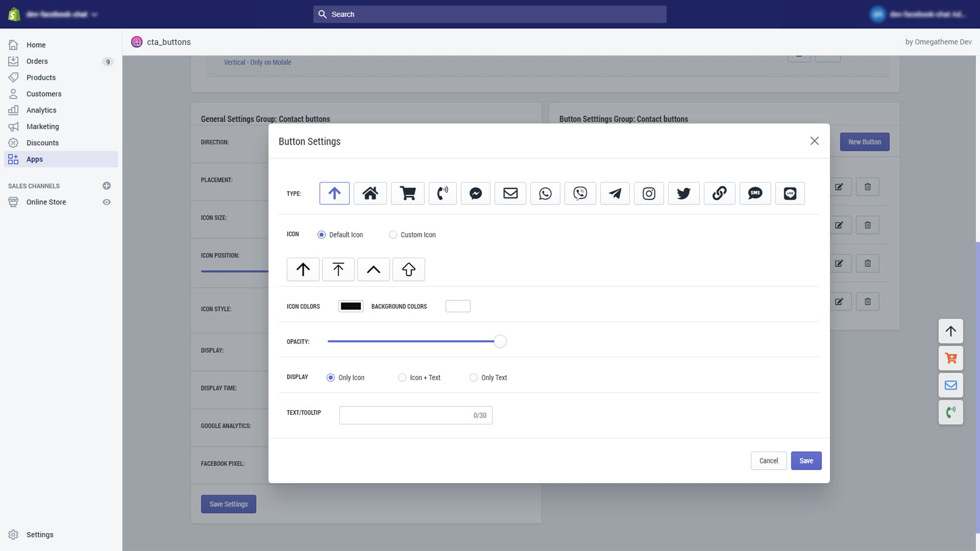Select the Instagram button type
The image size is (980, 551).
(649, 193)
